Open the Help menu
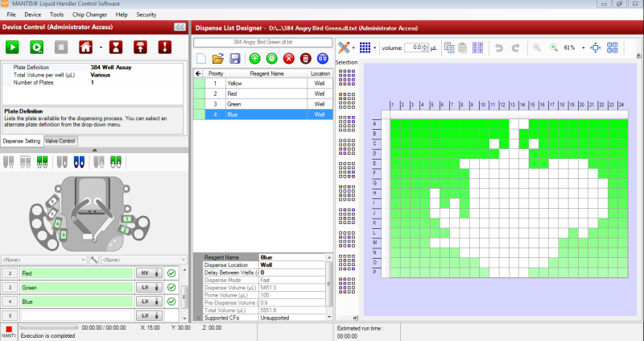The height and width of the screenshot is (341, 644). point(122,15)
